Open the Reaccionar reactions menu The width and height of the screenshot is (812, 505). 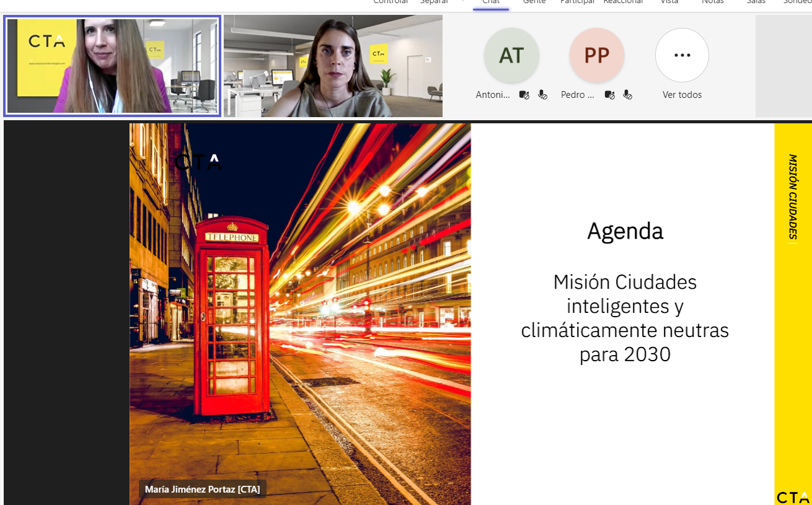pyautogui.click(x=623, y=2)
